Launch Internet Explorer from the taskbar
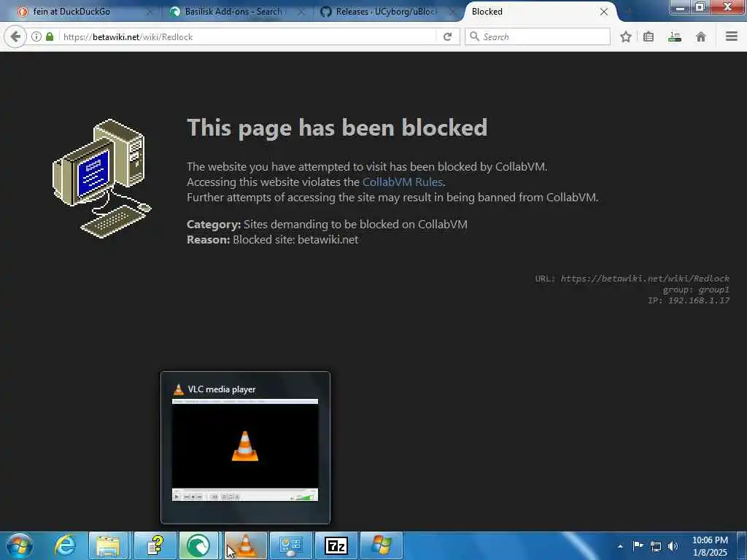 (65, 545)
